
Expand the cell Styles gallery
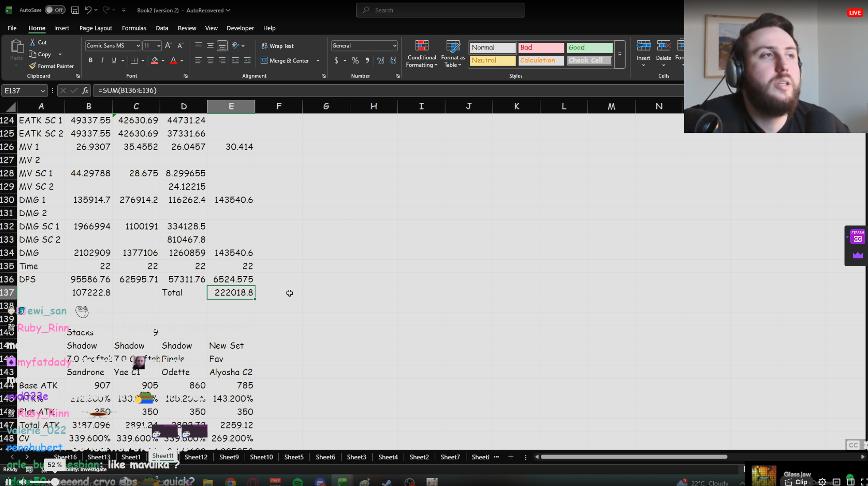[620, 54]
